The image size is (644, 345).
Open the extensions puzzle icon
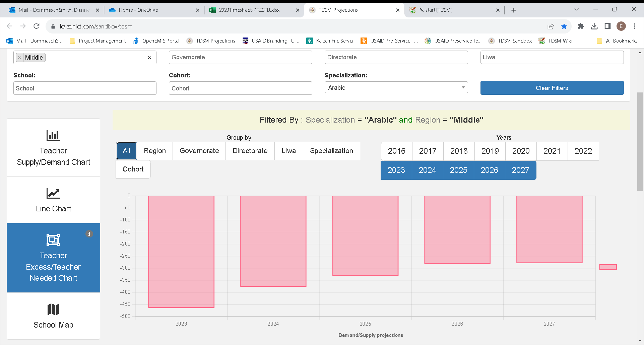click(581, 26)
